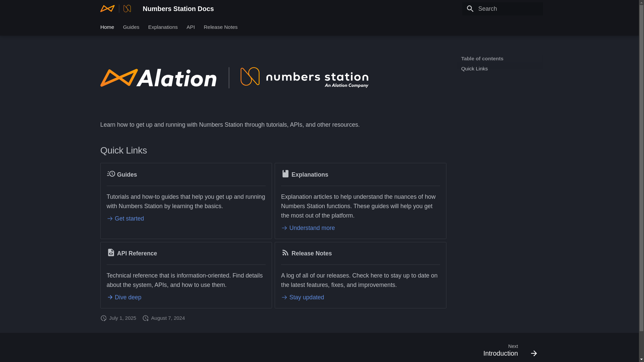The width and height of the screenshot is (644, 362).
Task: Focus the Search input field
Action: point(502,9)
